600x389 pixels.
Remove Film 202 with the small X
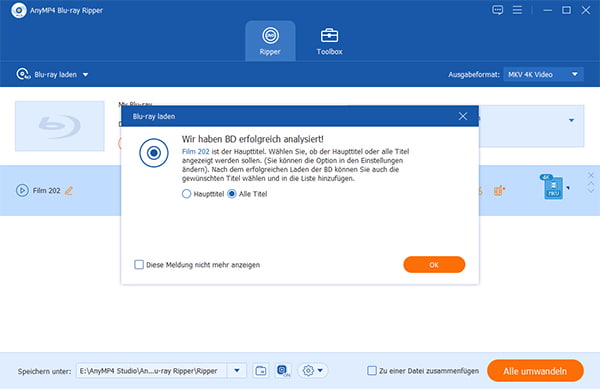click(591, 175)
